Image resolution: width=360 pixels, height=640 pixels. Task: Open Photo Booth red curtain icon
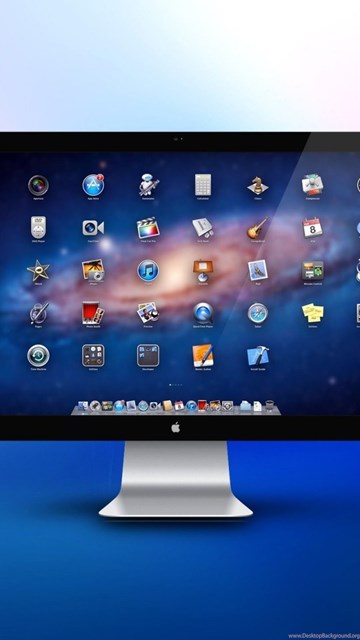(93, 313)
